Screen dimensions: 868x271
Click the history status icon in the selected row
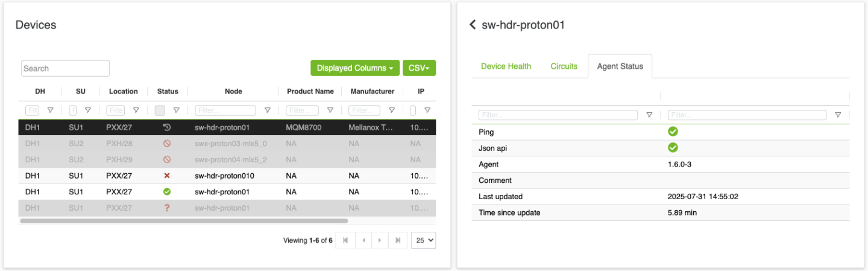click(167, 128)
